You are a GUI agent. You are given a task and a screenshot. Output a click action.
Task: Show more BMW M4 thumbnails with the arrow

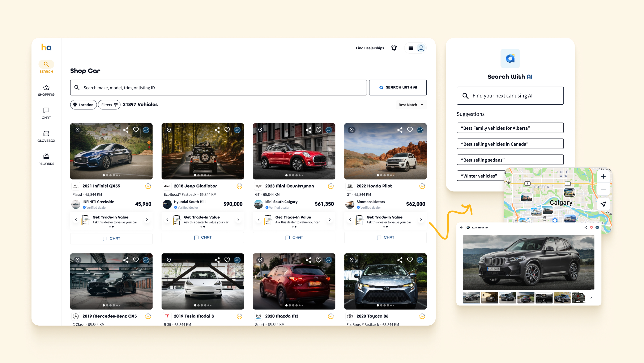591,298
